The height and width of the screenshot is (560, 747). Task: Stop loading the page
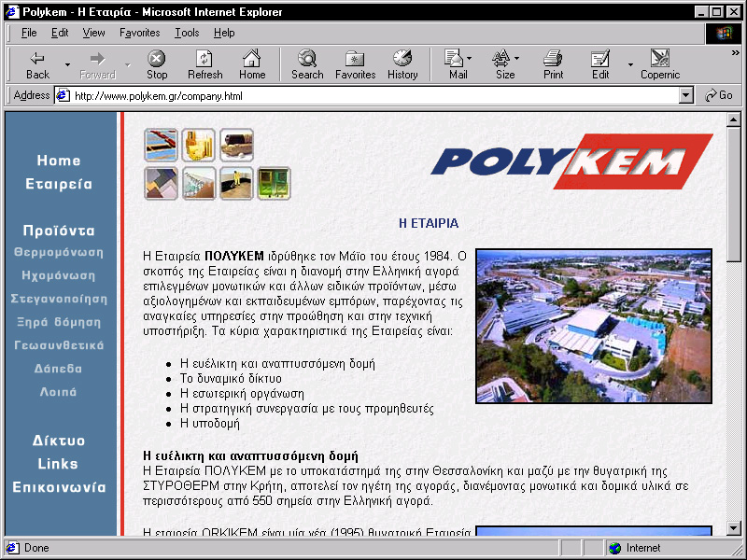coord(157,64)
